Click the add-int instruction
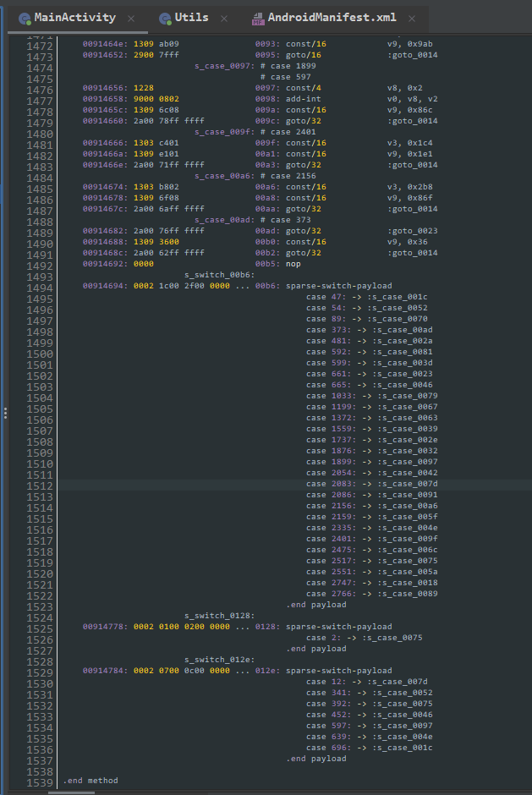The image size is (532, 795). (x=304, y=99)
